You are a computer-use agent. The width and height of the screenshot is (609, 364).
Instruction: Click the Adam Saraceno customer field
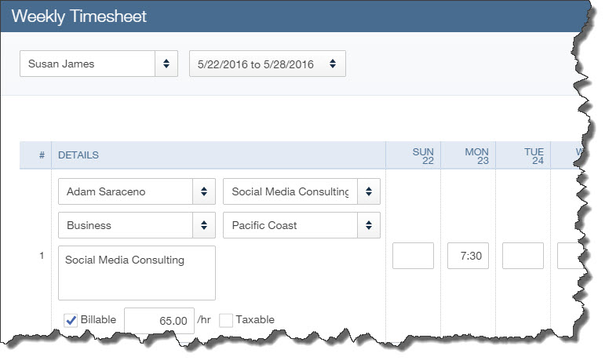click(126, 191)
